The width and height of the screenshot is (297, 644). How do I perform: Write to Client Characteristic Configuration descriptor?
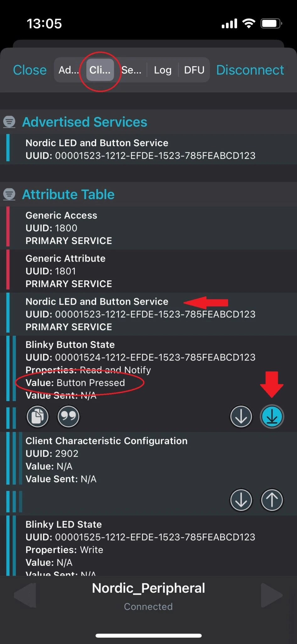(x=272, y=500)
